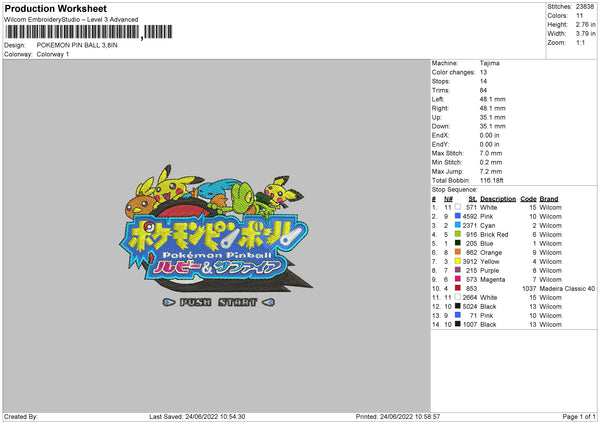Select the dark swatch in the 205 Blue row
Image resolution: width=600 pixels, height=424 pixels.
tap(458, 243)
